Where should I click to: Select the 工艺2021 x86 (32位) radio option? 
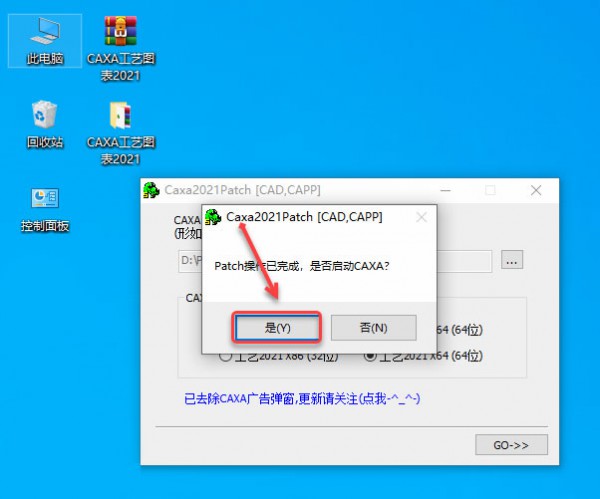(x=279, y=356)
